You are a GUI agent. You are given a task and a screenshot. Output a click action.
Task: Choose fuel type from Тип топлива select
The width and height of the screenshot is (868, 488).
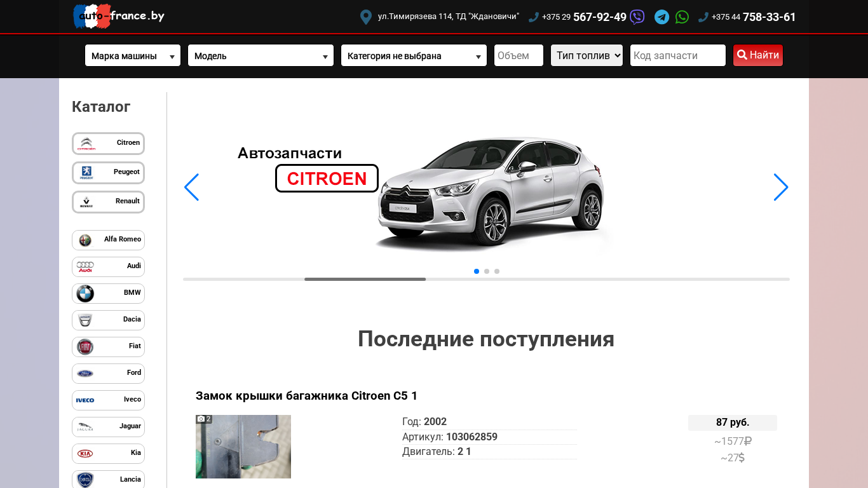(x=587, y=55)
